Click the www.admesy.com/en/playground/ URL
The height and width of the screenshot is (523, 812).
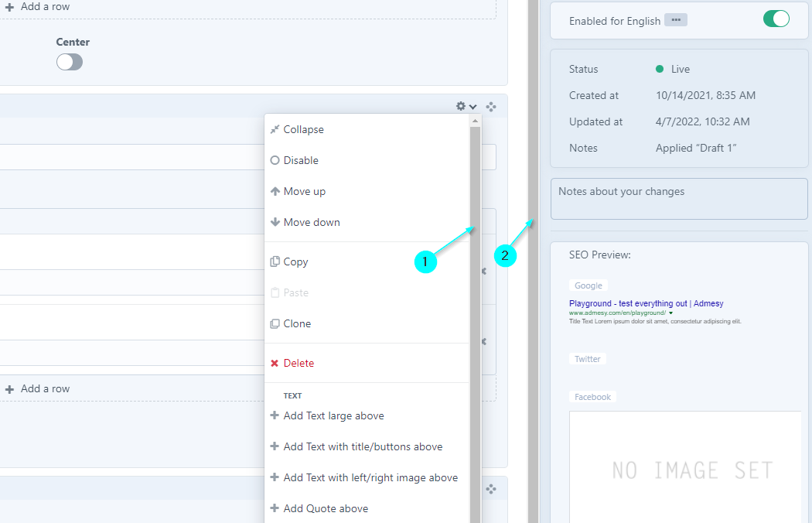point(617,313)
